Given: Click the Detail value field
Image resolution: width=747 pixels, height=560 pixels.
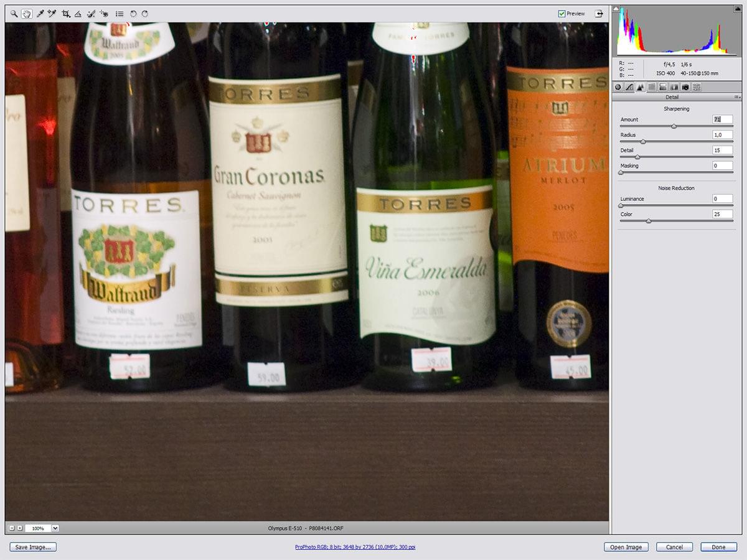Looking at the screenshot, I should 722,150.
